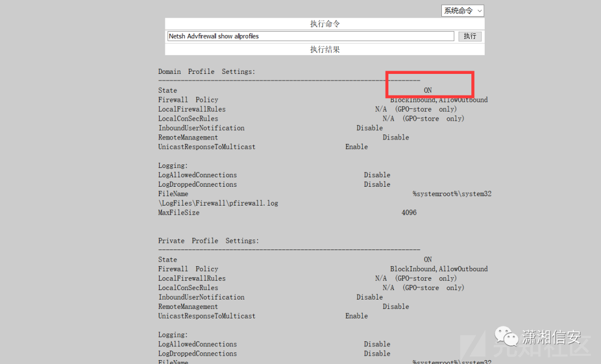The image size is (601, 364).
Task: Click LogAllowedConnections label in Private Profile
Action: click(198, 344)
